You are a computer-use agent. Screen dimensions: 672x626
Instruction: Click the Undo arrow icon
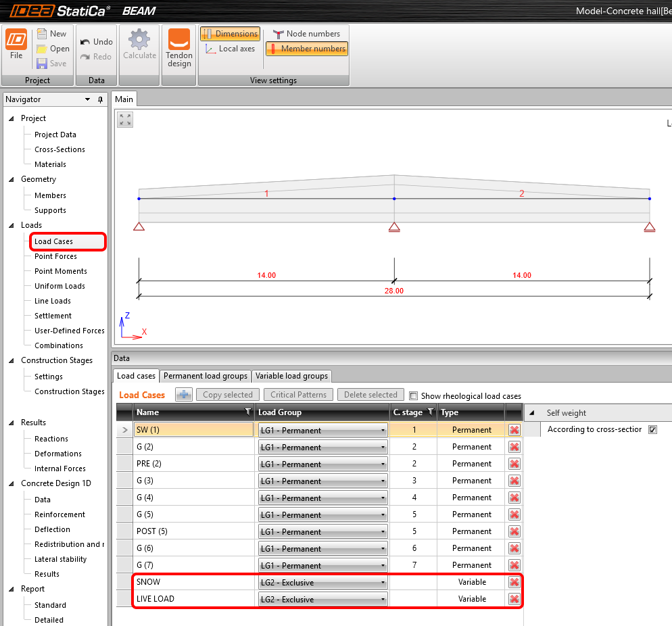coord(85,42)
